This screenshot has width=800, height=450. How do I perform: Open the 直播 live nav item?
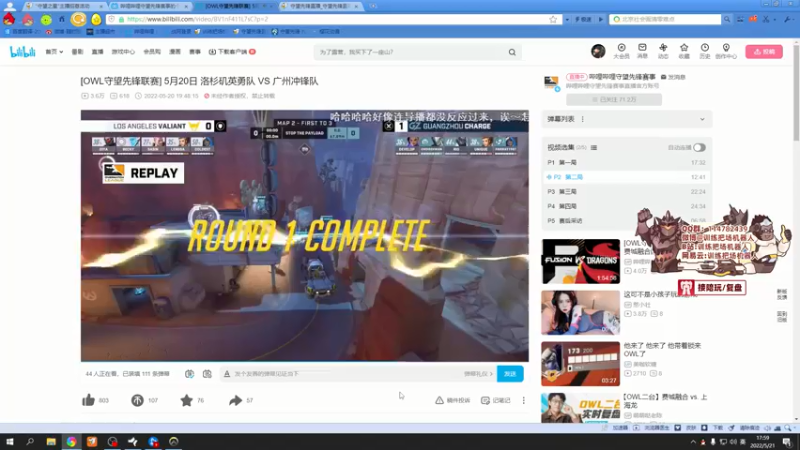tap(97, 52)
